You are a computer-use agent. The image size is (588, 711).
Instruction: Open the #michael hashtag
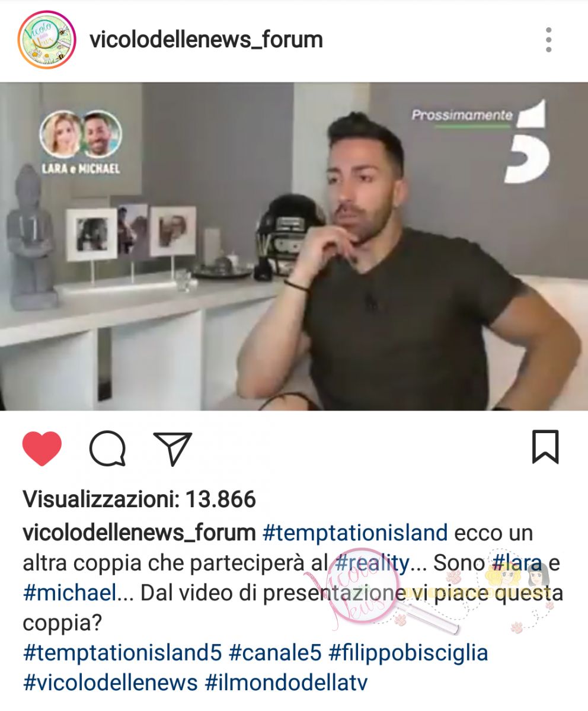(65, 593)
